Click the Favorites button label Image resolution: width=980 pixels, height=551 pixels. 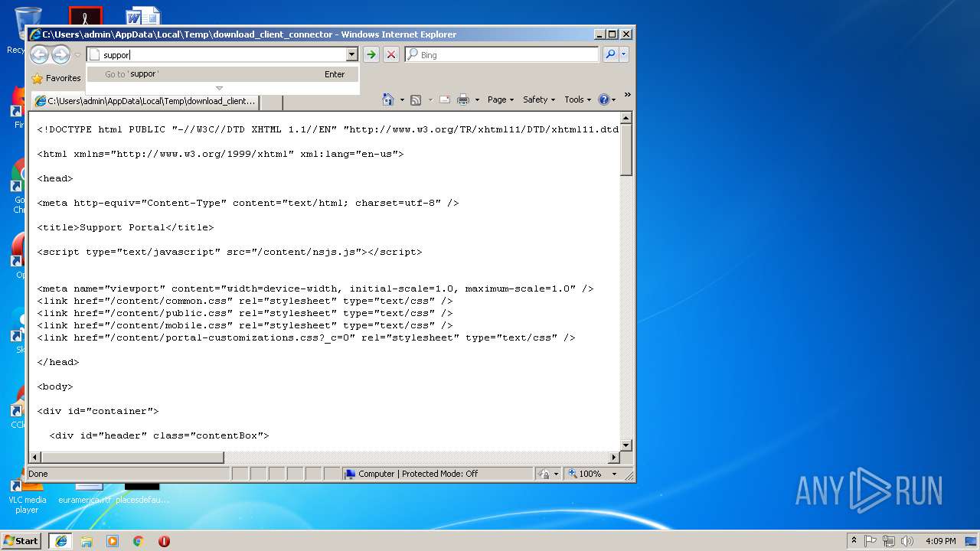63,78
